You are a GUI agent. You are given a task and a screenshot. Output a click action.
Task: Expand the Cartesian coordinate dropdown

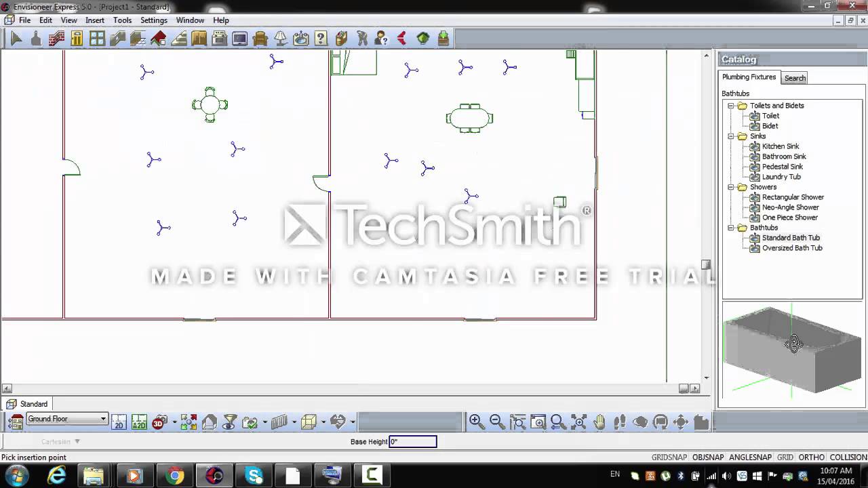[x=77, y=442]
